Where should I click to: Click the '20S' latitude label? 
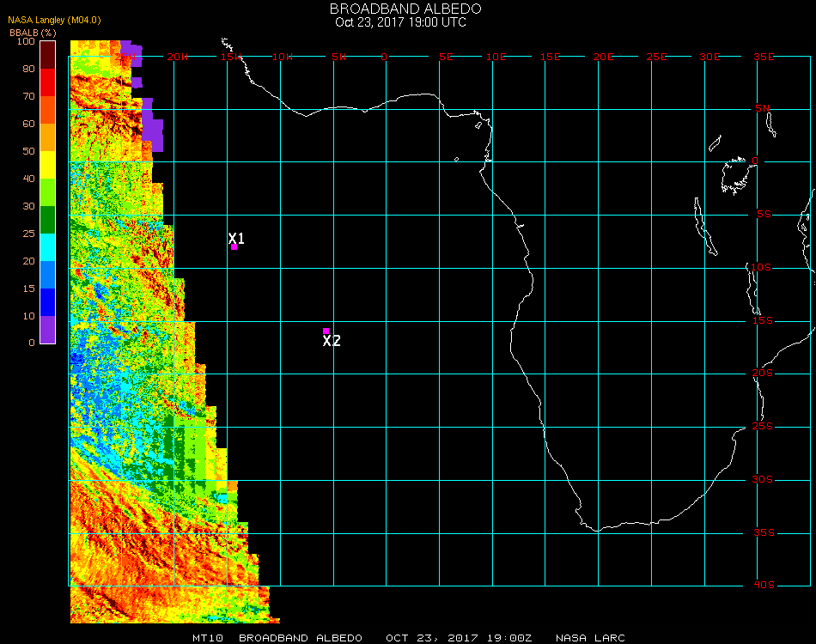763,374
